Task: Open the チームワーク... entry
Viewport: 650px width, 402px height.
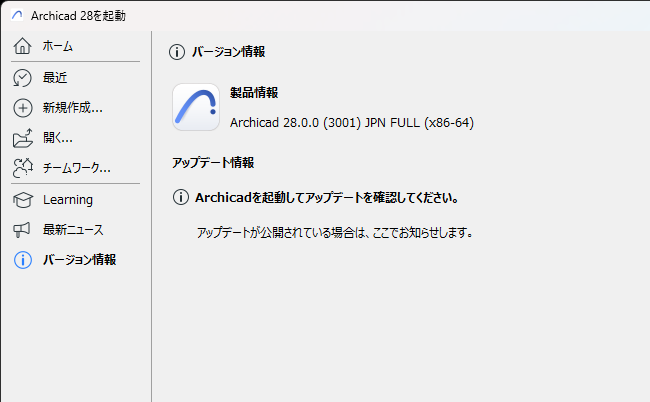Action: point(76,168)
